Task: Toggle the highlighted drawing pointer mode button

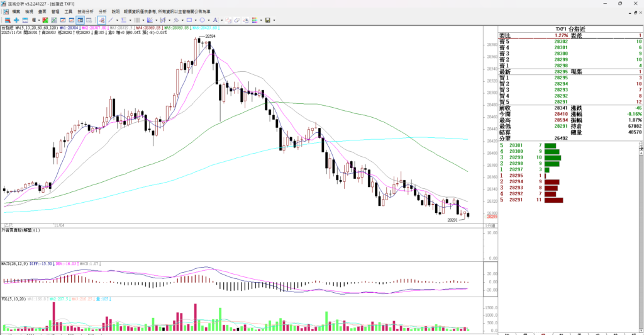Action: click(x=101, y=20)
